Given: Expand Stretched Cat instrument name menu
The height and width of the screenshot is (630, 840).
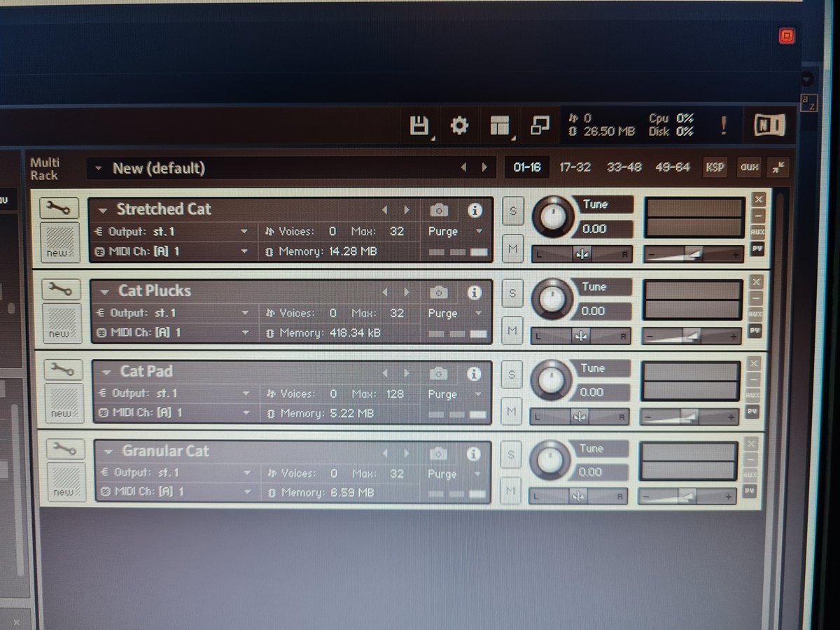Looking at the screenshot, I should pyautogui.click(x=103, y=210).
